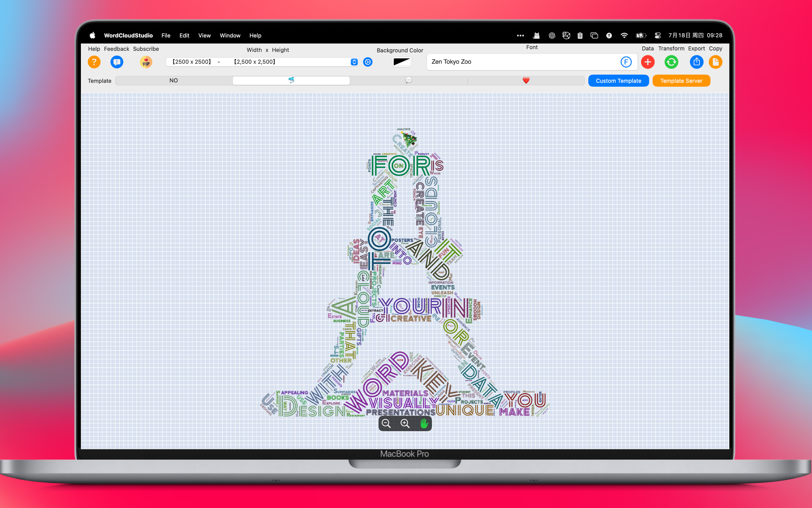Click the circled T menu bar icon
The width and height of the screenshot is (812, 508).
tap(609, 35)
